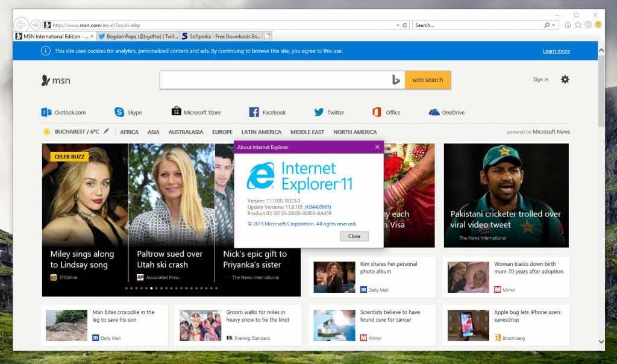Click the KB4480965 update link
This screenshot has width=617, height=364.
[x=318, y=207]
